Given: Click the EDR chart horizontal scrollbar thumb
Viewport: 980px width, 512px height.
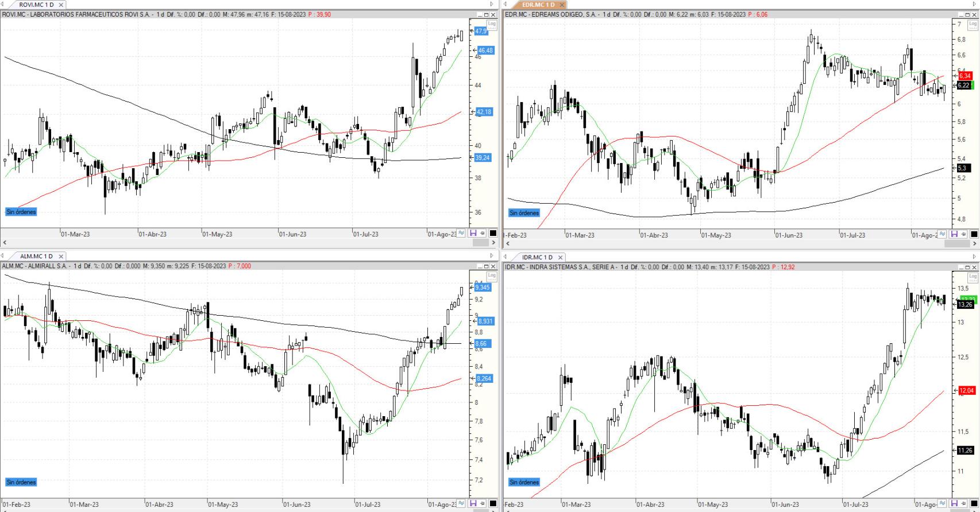Looking at the screenshot, I should (x=957, y=243).
